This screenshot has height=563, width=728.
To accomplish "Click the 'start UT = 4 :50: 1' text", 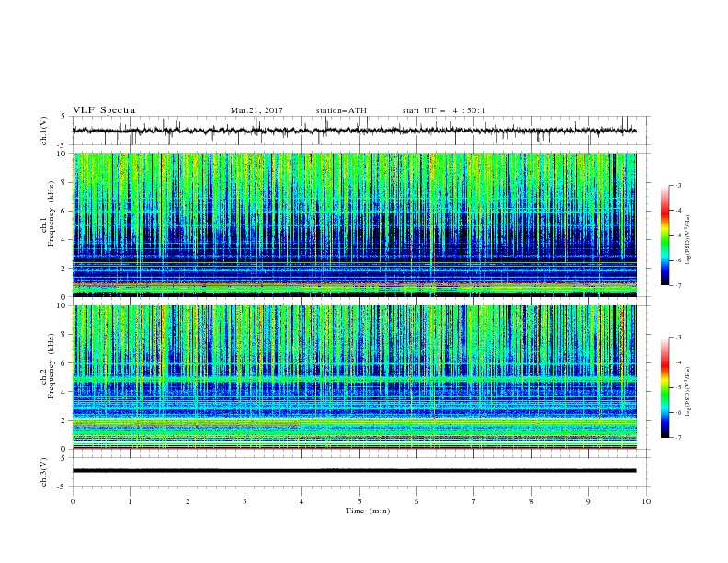I will [x=444, y=110].
